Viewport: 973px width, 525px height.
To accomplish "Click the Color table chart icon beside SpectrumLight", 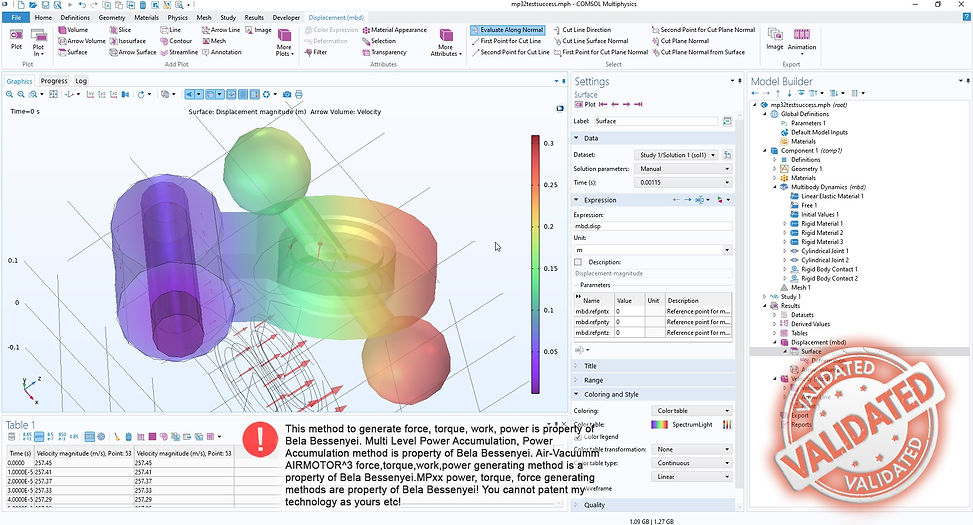I will click(727, 424).
